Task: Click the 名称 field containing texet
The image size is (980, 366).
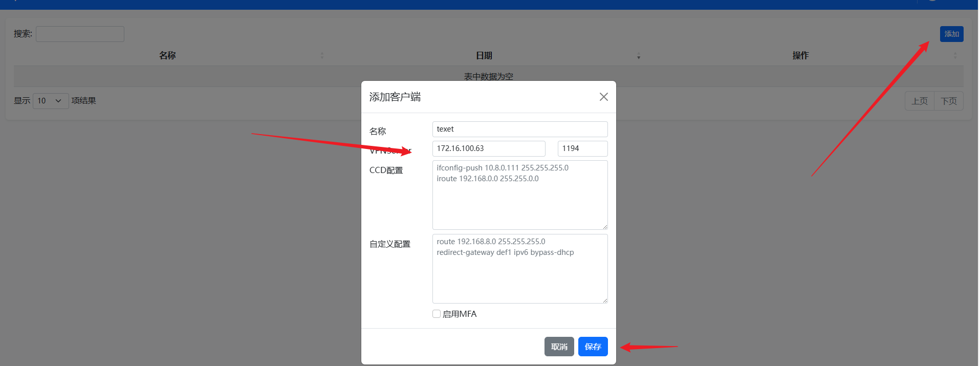Action: point(519,129)
